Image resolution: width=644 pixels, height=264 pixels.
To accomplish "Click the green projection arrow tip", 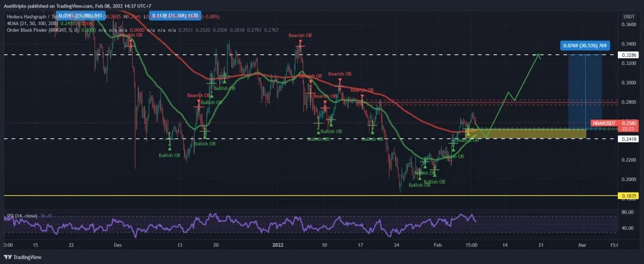I will click(539, 55).
